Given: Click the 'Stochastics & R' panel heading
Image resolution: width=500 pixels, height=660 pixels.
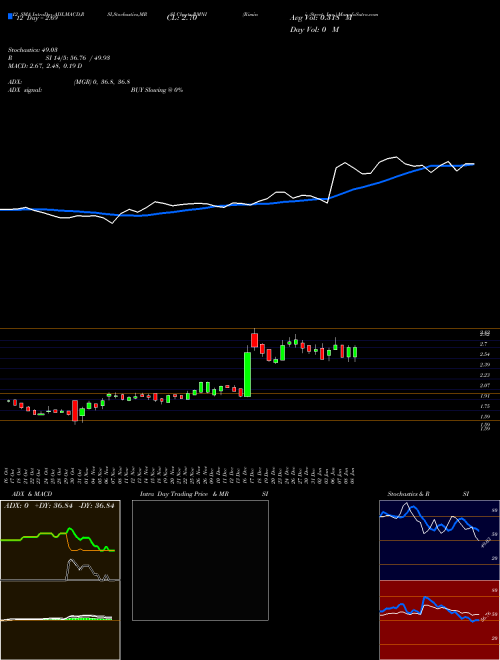Looking at the screenshot, I should 408,494.
